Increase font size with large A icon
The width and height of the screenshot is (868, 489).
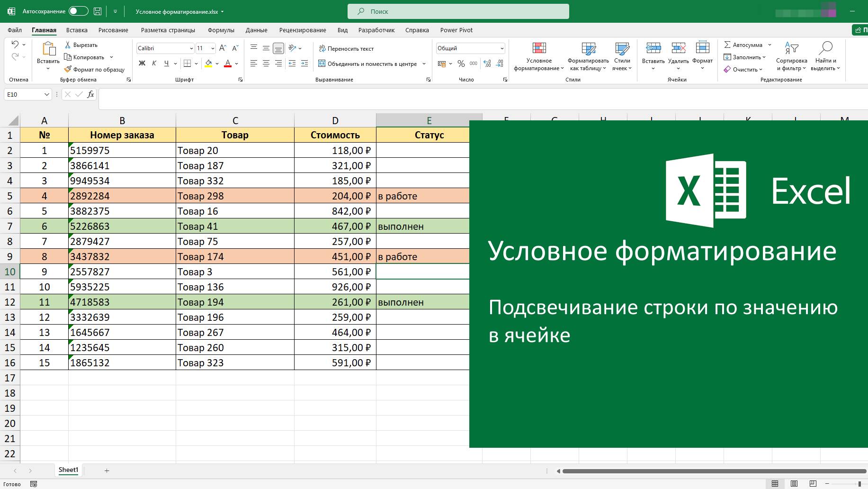[x=223, y=48]
